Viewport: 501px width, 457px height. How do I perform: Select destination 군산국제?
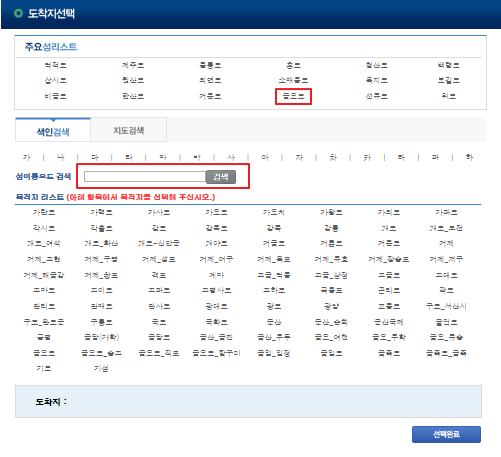click(x=389, y=322)
